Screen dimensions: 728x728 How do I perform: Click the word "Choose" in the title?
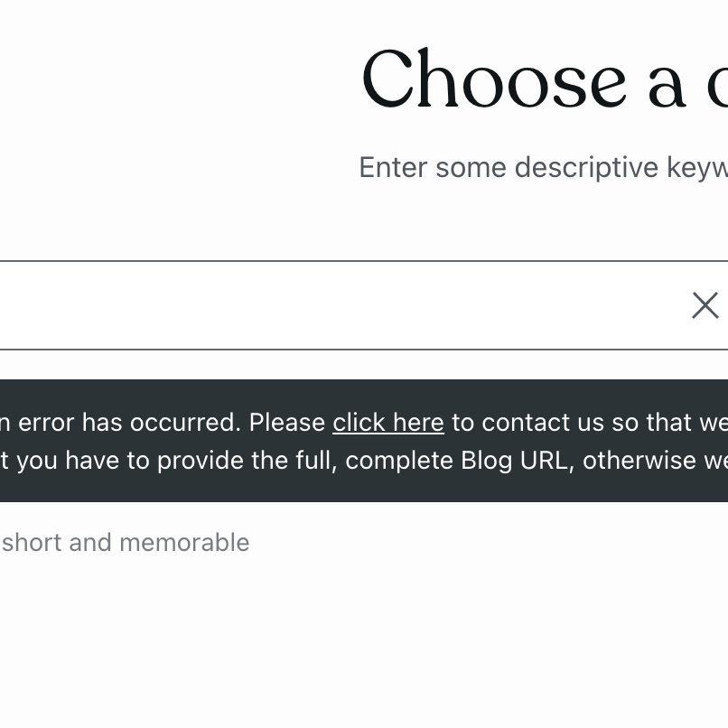click(493, 79)
